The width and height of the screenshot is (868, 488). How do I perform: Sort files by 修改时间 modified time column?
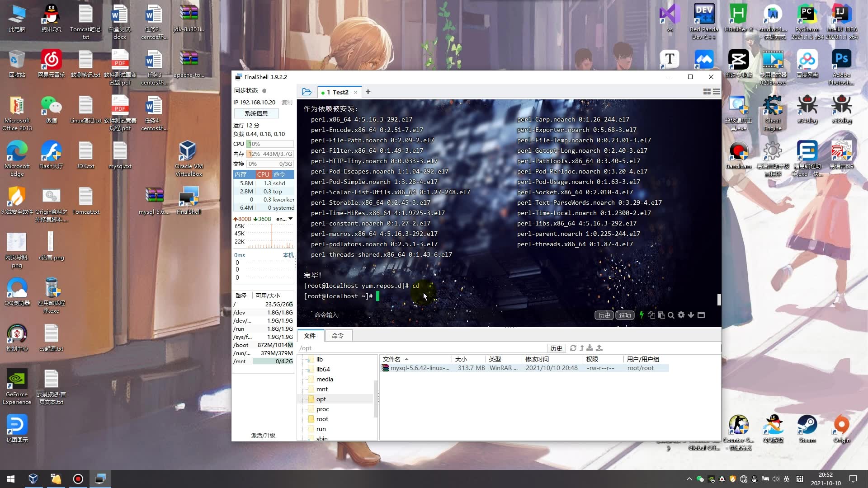pos(552,359)
